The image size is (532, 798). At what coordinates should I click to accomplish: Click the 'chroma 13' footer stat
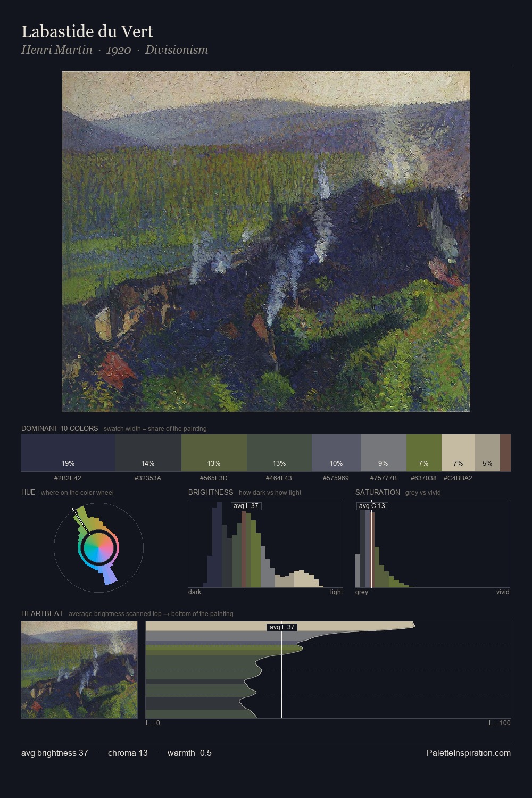(128, 753)
